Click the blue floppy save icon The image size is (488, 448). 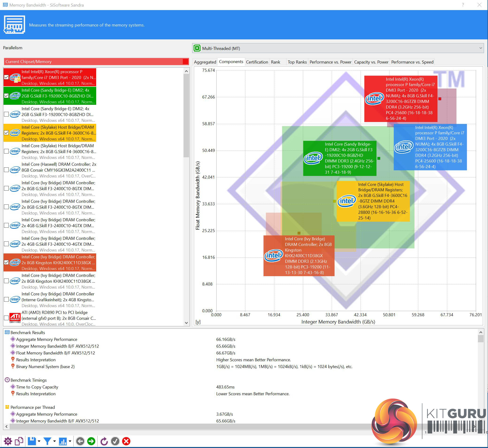point(32,441)
